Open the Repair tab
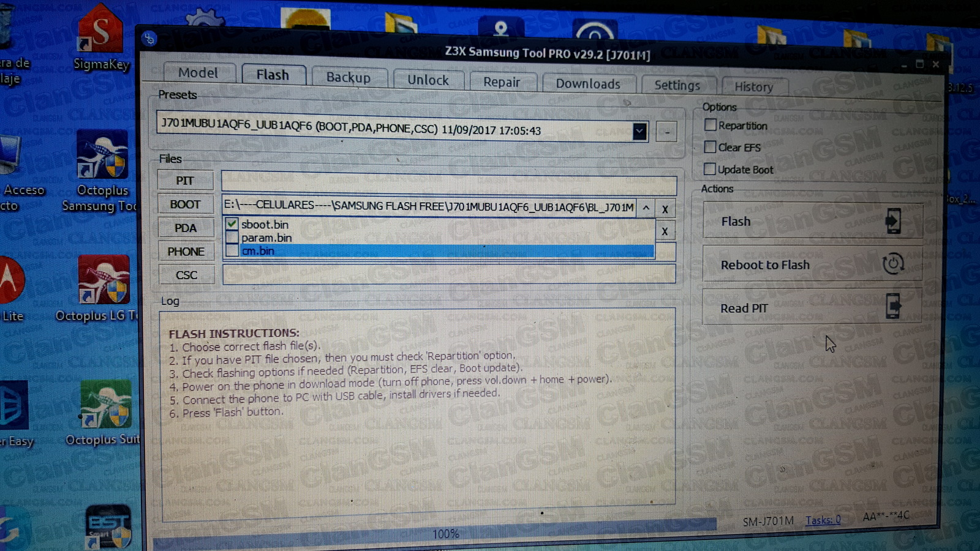 click(502, 82)
